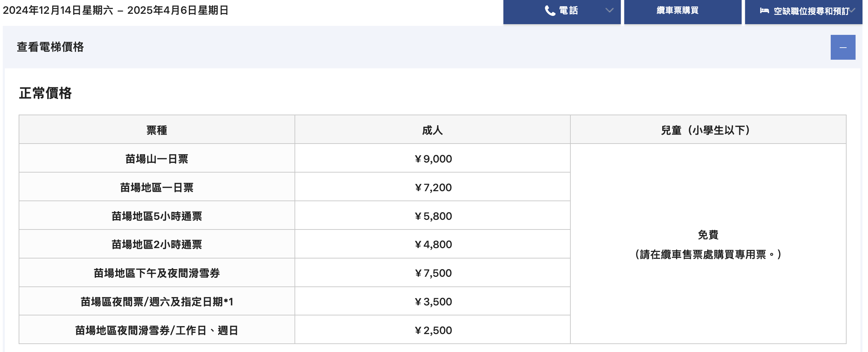Click the 查看電梯價格 section header

pos(50,47)
